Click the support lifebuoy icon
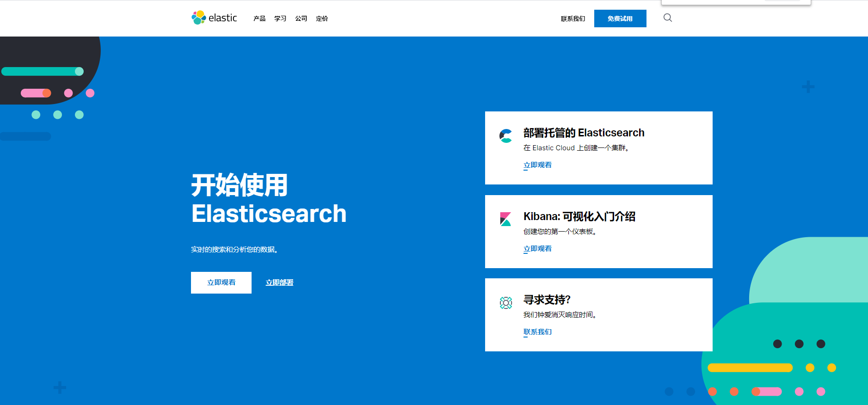 (506, 303)
